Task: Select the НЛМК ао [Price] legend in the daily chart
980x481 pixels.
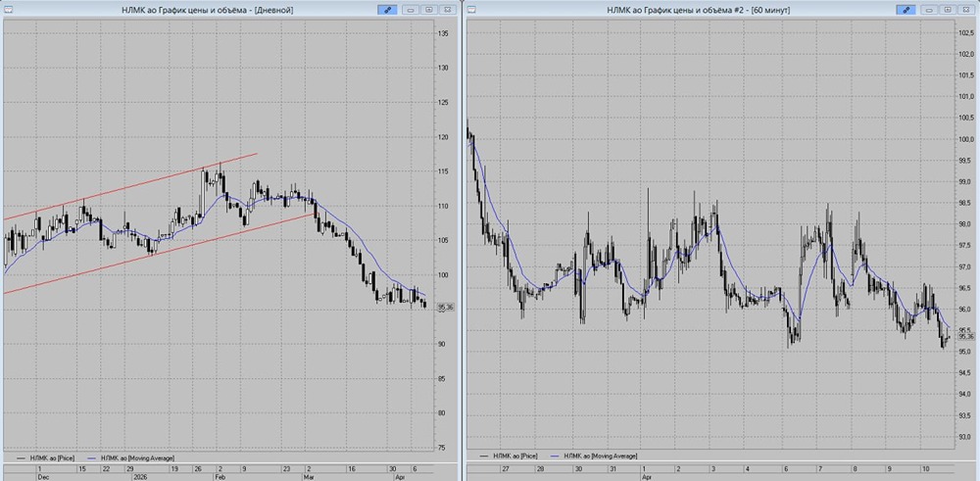Action: click(x=45, y=458)
